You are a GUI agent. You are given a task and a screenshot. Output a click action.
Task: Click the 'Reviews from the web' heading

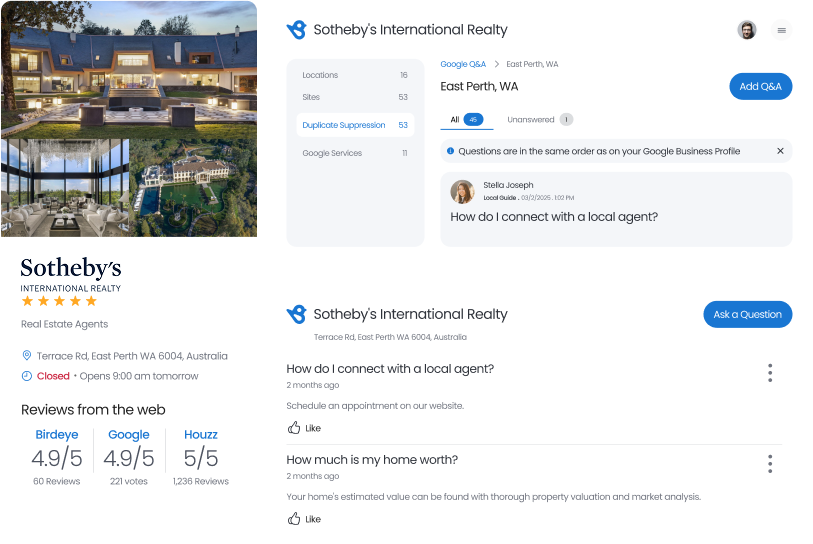pyautogui.click(x=93, y=410)
